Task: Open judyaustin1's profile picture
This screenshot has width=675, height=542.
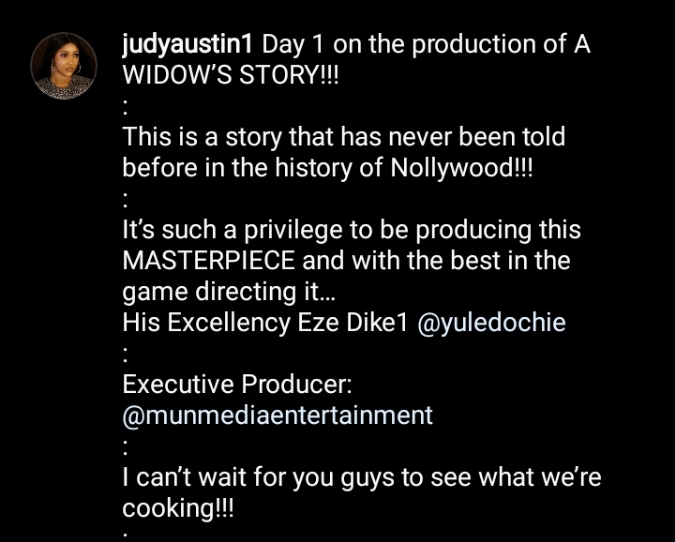Action: point(64,65)
